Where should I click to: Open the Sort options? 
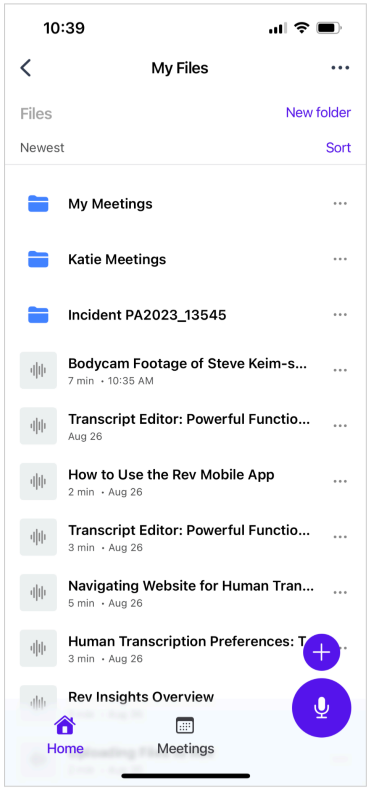[x=338, y=148]
